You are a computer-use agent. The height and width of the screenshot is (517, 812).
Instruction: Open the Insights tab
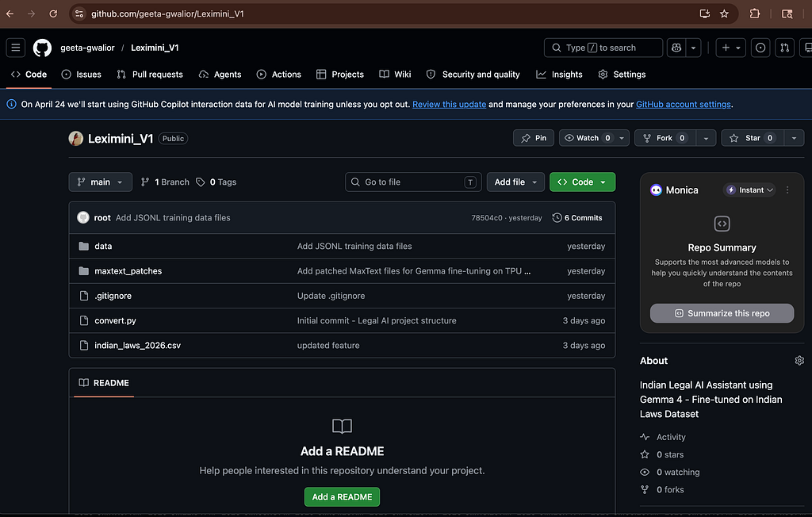559,75
